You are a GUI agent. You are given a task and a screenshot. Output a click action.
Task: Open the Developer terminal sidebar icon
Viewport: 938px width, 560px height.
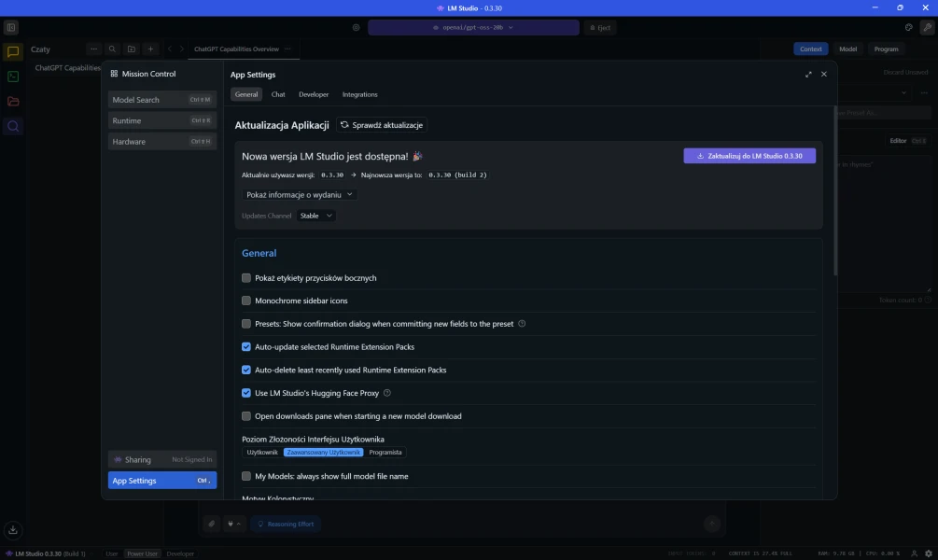pyautogui.click(x=13, y=77)
